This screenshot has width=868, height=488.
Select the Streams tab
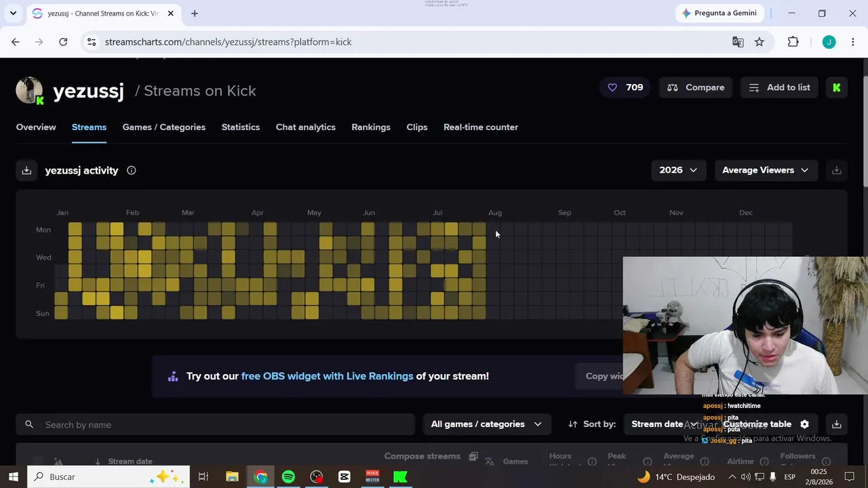(x=89, y=127)
